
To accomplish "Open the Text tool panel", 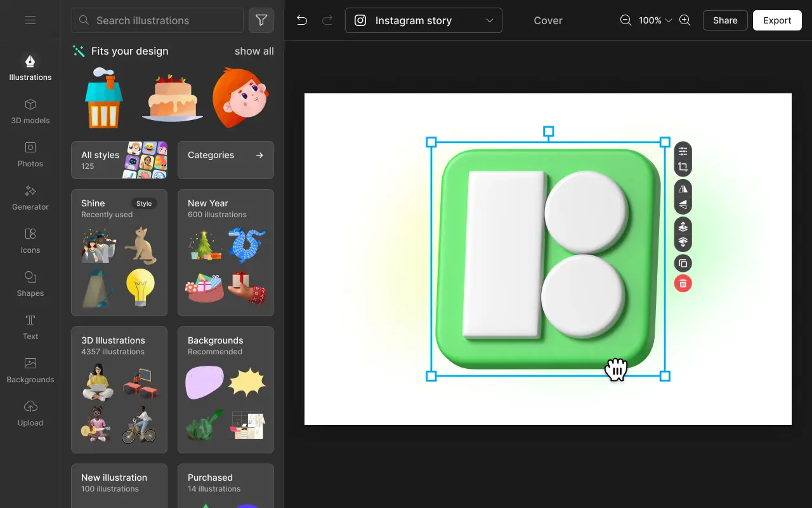I will (30, 327).
